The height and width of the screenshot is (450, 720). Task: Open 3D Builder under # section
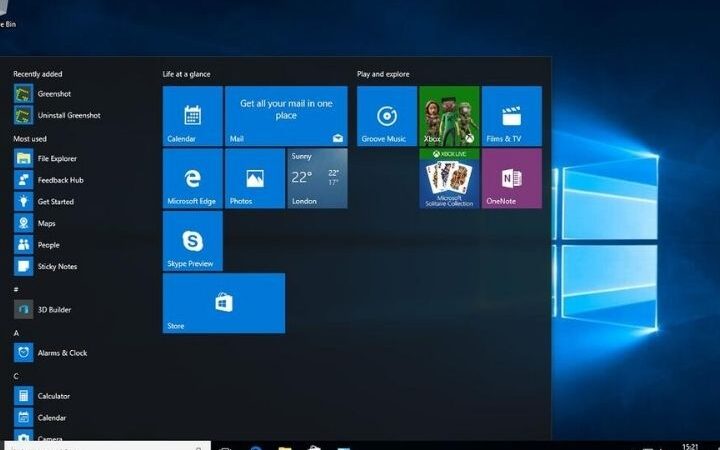coord(42,309)
